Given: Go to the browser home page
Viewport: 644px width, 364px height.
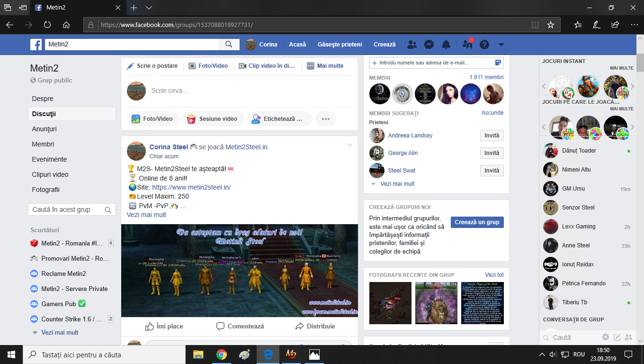Looking at the screenshot, I should (66, 25).
